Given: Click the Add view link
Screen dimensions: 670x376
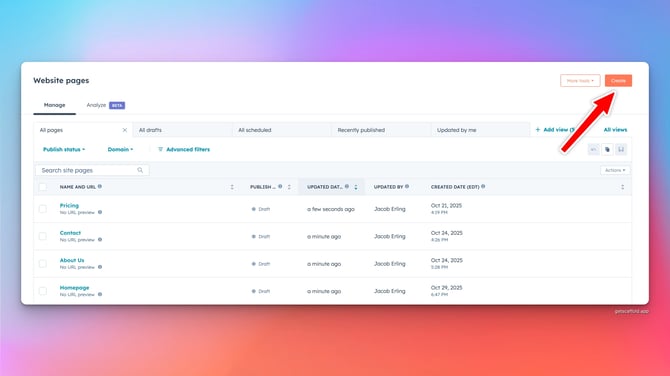Looking at the screenshot, I should pos(555,129).
